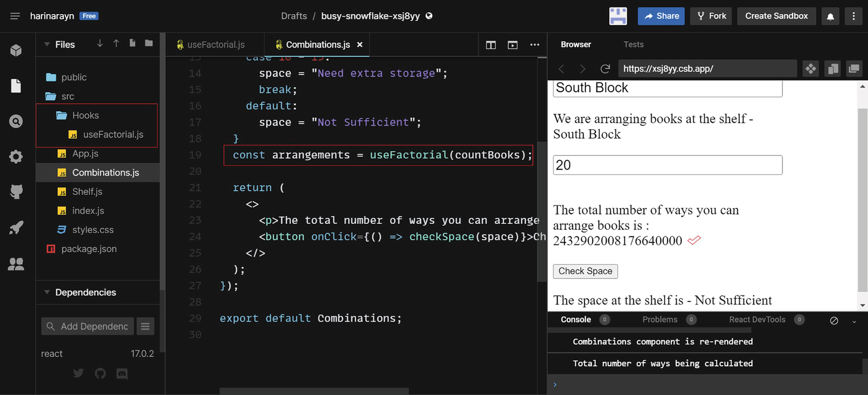
Task: Open Shelf.js from the file tree
Action: point(87,192)
